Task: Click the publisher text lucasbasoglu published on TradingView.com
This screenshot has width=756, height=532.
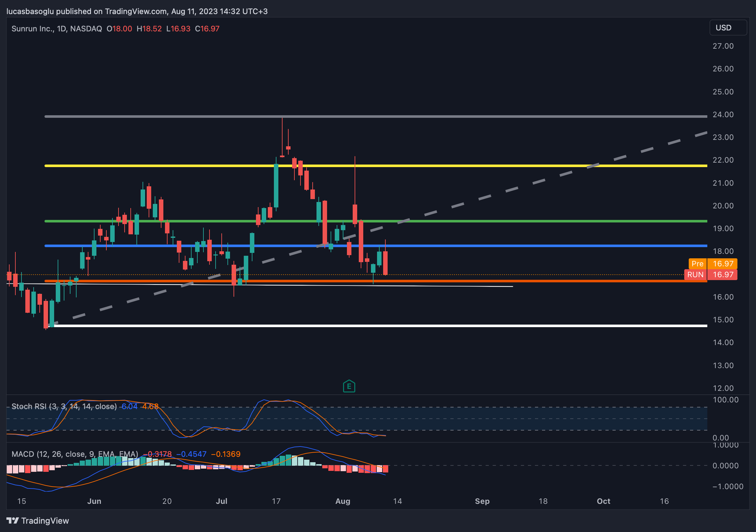Action: tap(87, 11)
